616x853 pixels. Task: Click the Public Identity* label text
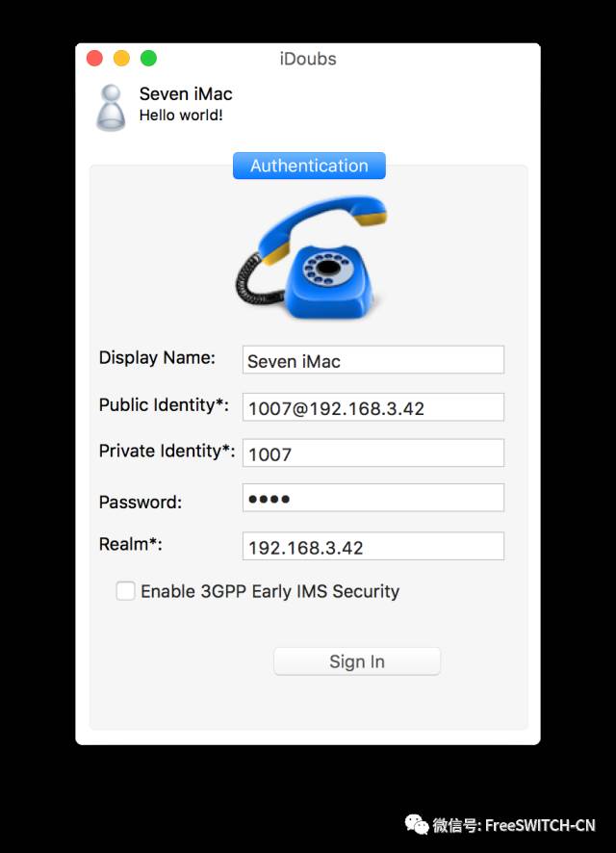(164, 405)
